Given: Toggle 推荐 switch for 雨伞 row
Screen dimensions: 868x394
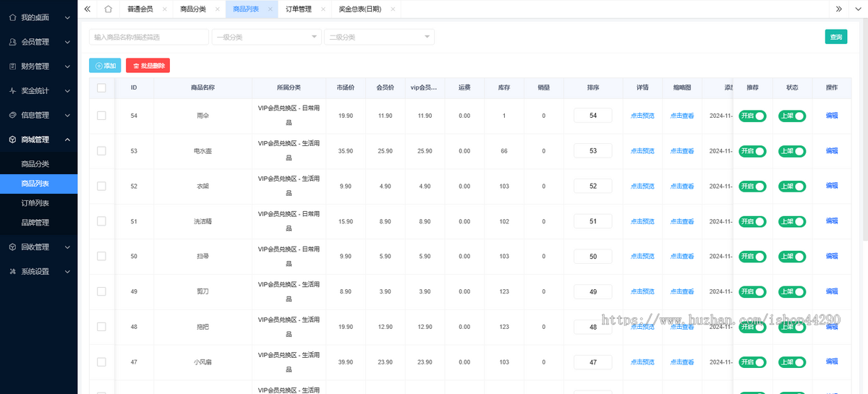Looking at the screenshot, I should point(752,116).
